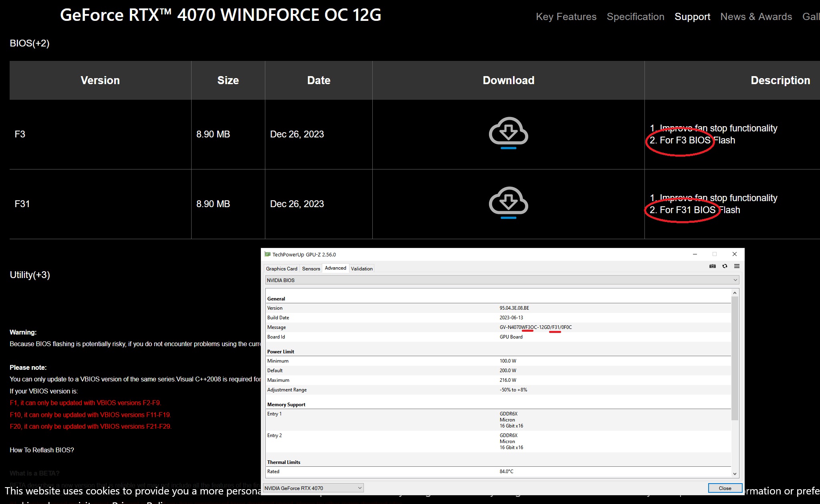
Task: Open the Specification page link
Action: click(x=635, y=17)
